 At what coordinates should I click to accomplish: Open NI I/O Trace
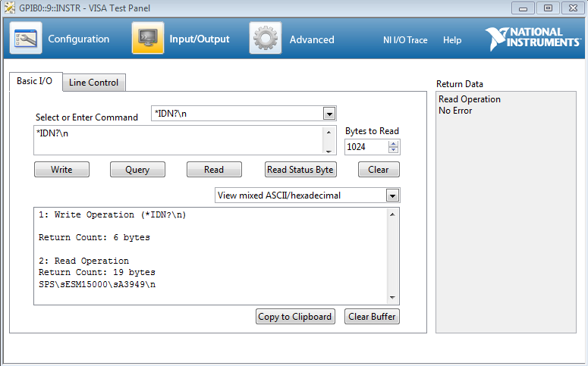click(405, 40)
